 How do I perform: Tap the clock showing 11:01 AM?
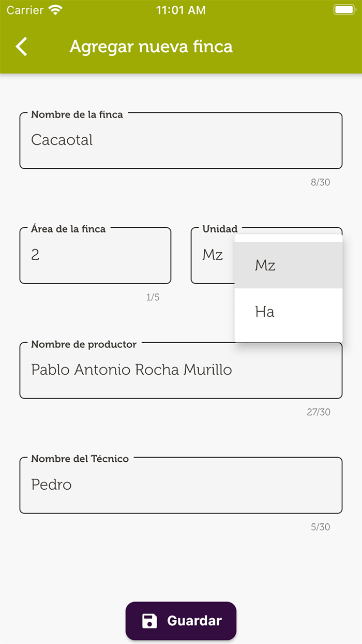tap(181, 9)
